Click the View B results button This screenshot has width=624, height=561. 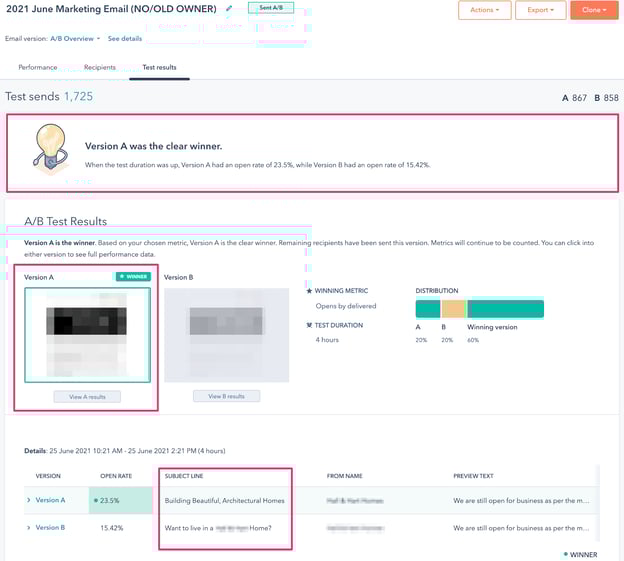pyautogui.click(x=226, y=396)
